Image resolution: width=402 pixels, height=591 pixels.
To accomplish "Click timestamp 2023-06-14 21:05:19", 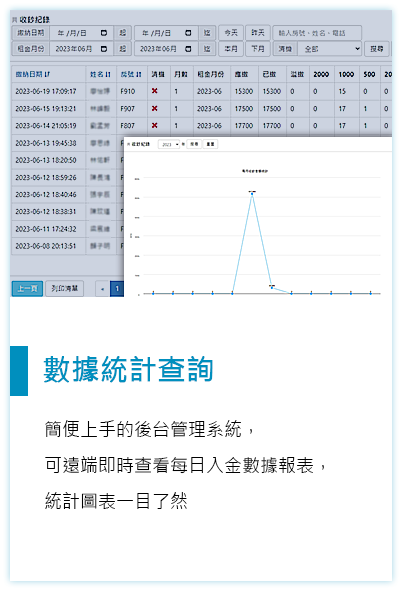I will 46,126.
